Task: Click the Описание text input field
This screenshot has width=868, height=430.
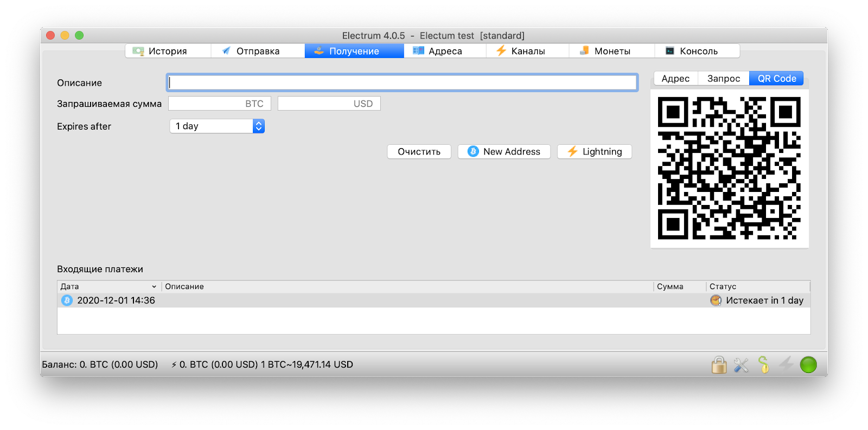Action: [401, 82]
